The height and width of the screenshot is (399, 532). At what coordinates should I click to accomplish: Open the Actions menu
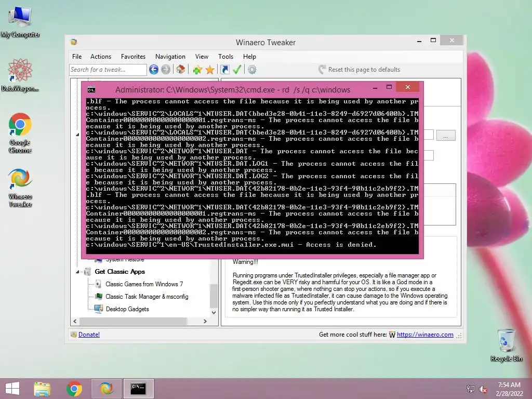coord(101,57)
